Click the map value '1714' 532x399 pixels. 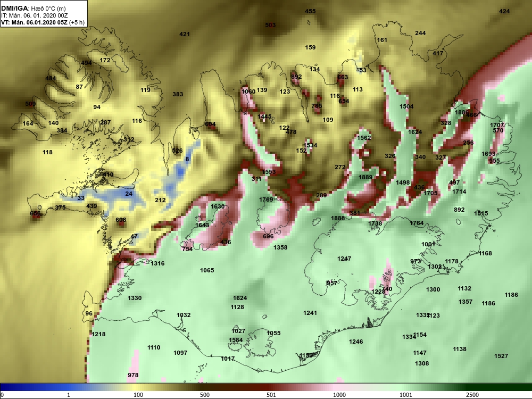(460, 192)
